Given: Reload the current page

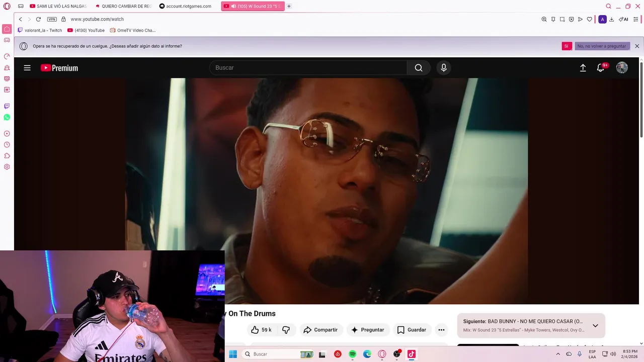Looking at the screenshot, I should [38, 19].
